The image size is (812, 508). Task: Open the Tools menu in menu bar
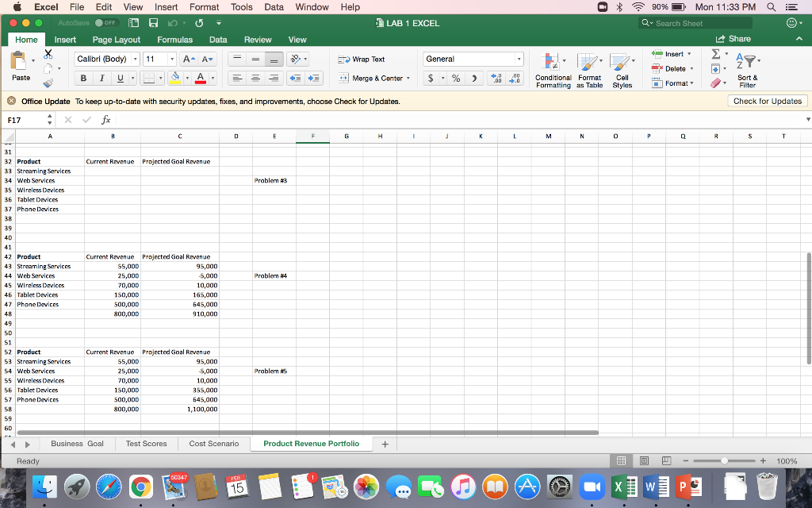coord(241,7)
